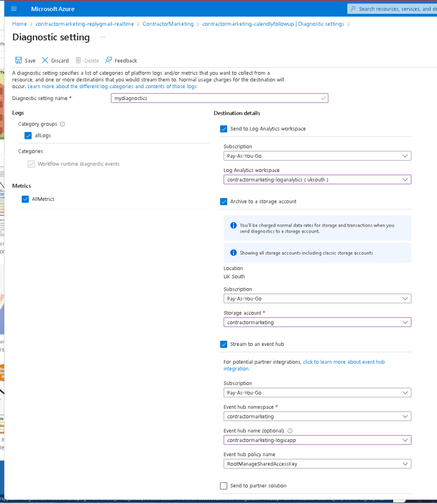
Task: Open the Storage account dropdown
Action: (317, 322)
